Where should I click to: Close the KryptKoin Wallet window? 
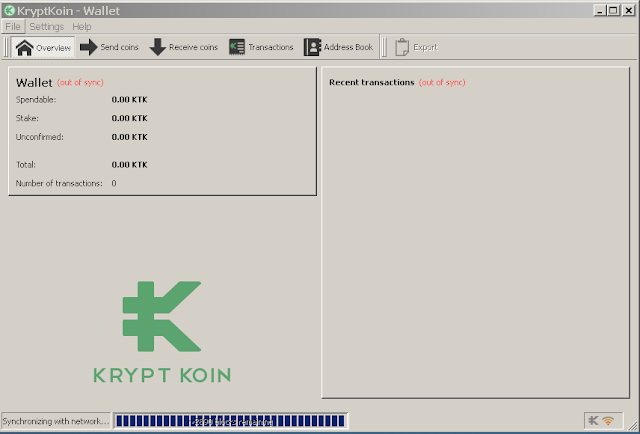629,10
